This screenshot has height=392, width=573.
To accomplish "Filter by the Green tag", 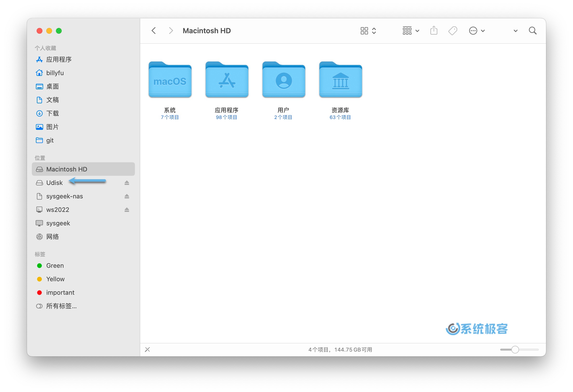I will point(83,266).
